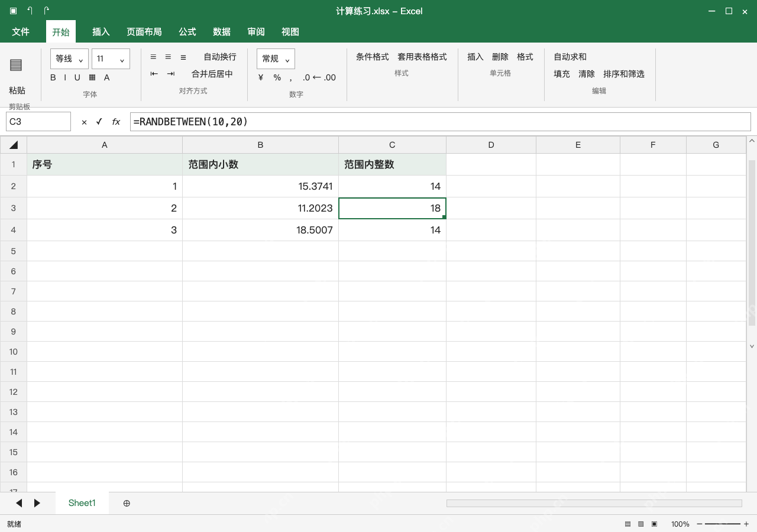Screen dimensions: 757x532
Task: Go to the previous sheet with the left arrow
Action: point(19,503)
